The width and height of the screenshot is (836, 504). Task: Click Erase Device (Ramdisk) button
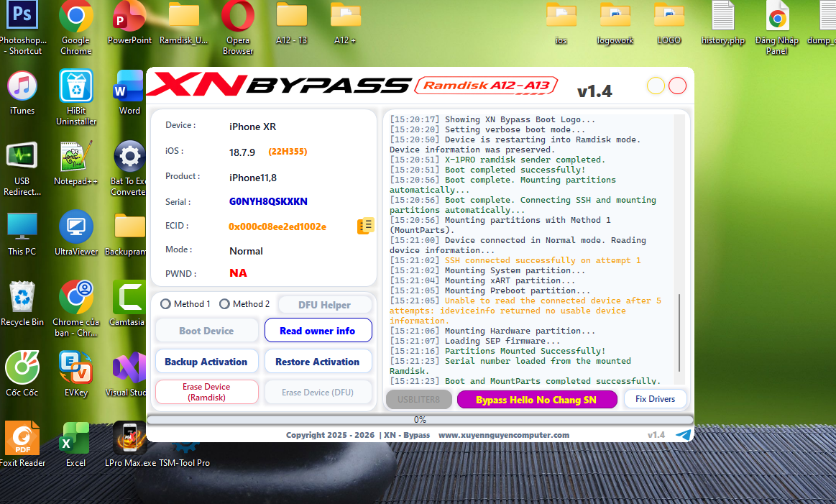tap(206, 392)
